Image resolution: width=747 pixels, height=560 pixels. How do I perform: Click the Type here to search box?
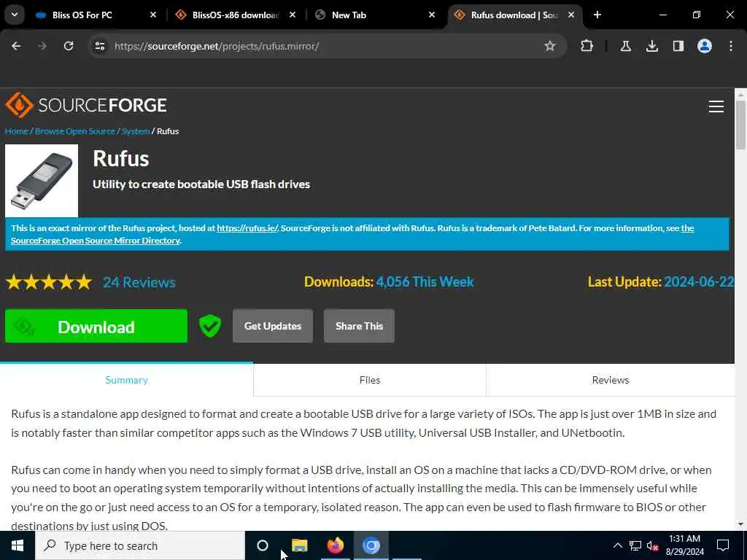(x=140, y=545)
